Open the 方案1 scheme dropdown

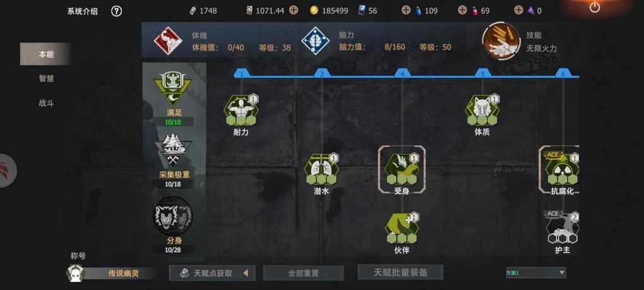(535, 272)
